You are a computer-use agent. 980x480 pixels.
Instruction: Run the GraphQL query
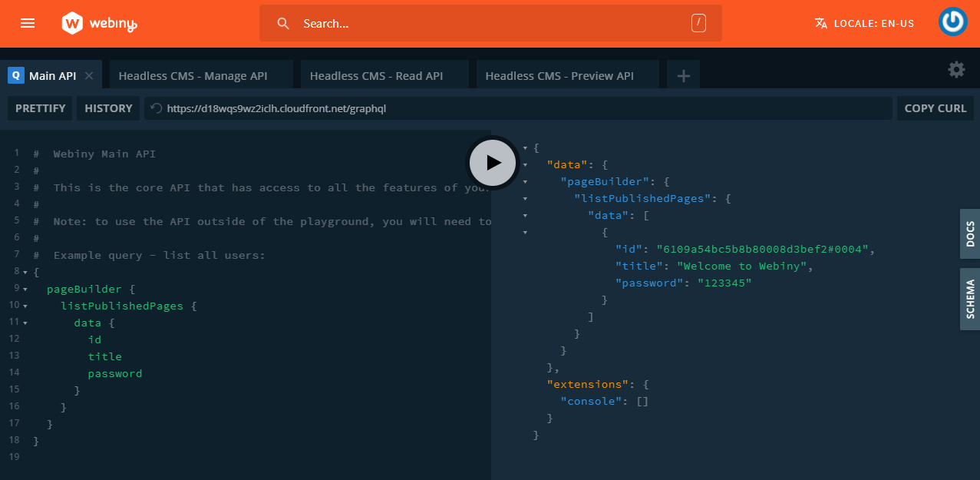tap(493, 163)
